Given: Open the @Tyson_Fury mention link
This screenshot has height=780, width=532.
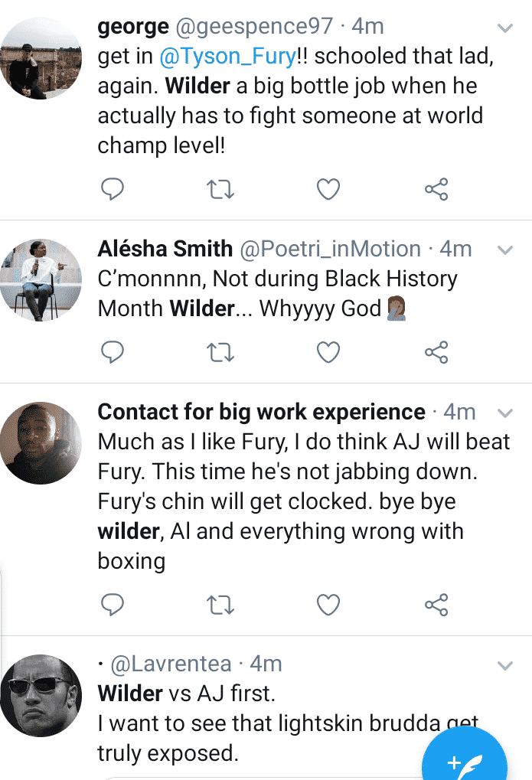Looking at the screenshot, I should tap(228, 57).
